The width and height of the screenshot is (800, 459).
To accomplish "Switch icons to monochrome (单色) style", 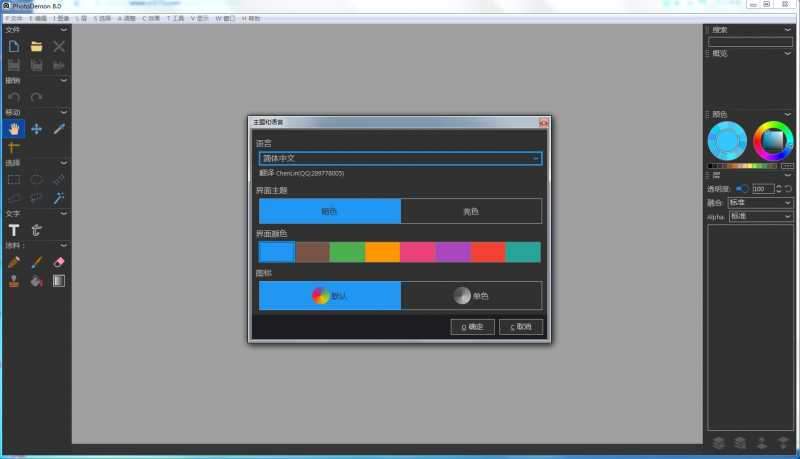I will click(x=471, y=296).
